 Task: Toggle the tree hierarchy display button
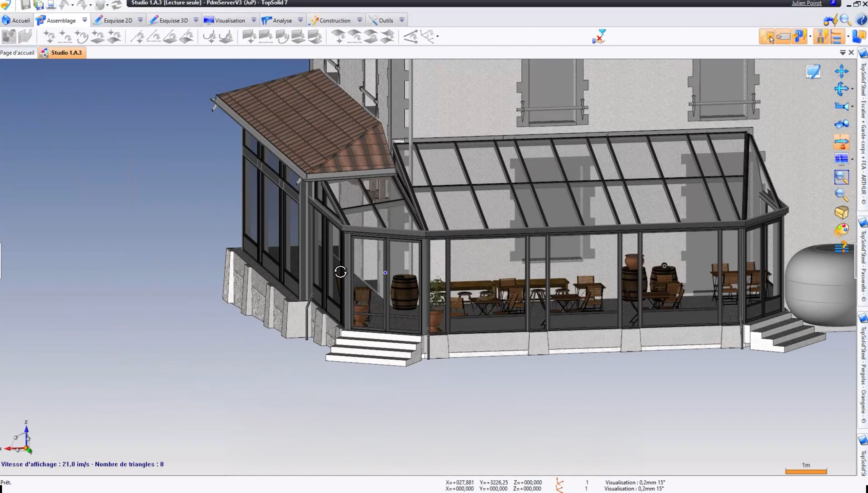(837, 37)
